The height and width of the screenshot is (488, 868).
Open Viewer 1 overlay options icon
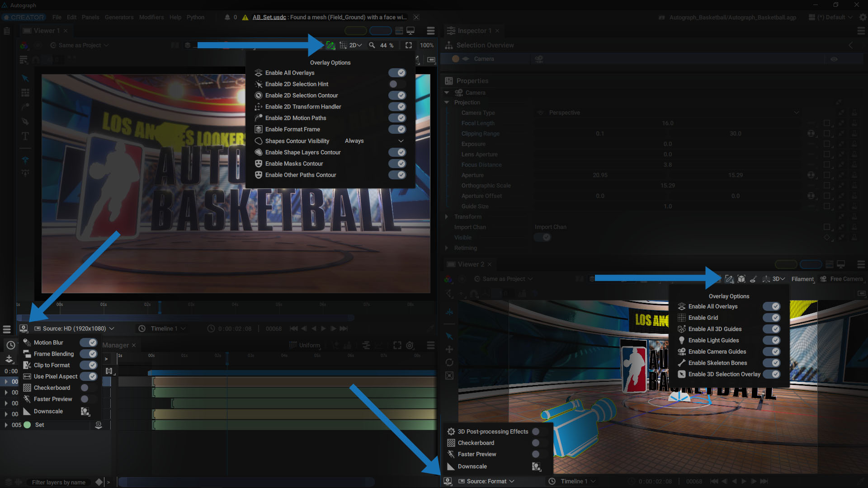[x=330, y=45]
